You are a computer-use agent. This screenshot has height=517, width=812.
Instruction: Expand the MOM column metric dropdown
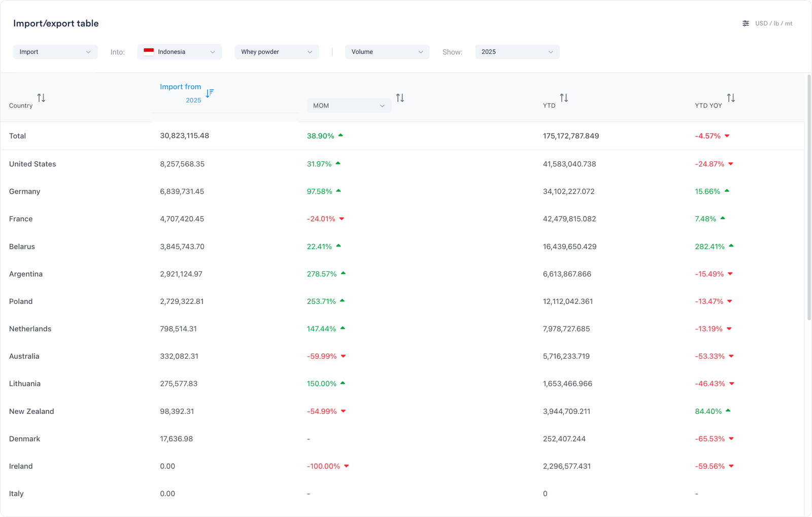click(x=349, y=106)
